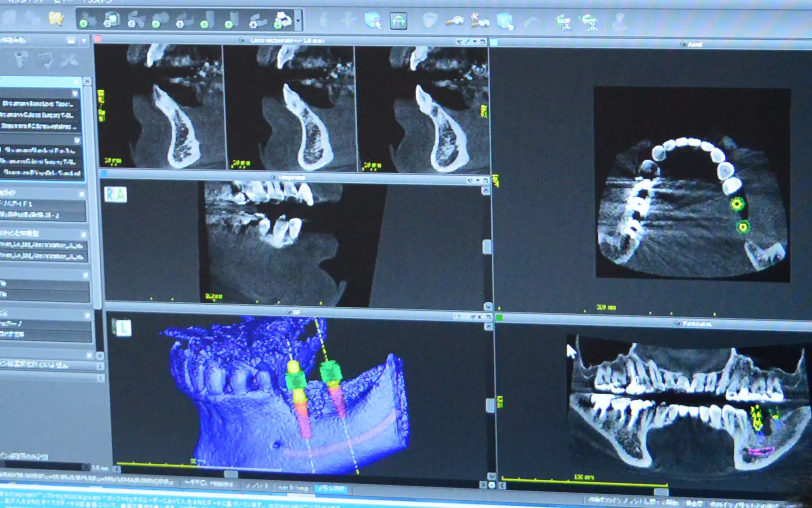Click the L orientation badge in 3D view
The image size is (812, 508).
click(x=124, y=328)
